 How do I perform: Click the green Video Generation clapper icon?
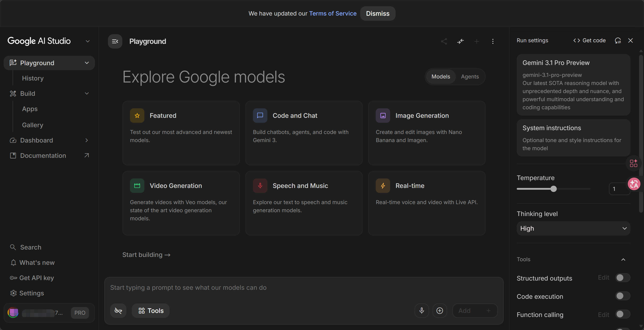tap(137, 186)
